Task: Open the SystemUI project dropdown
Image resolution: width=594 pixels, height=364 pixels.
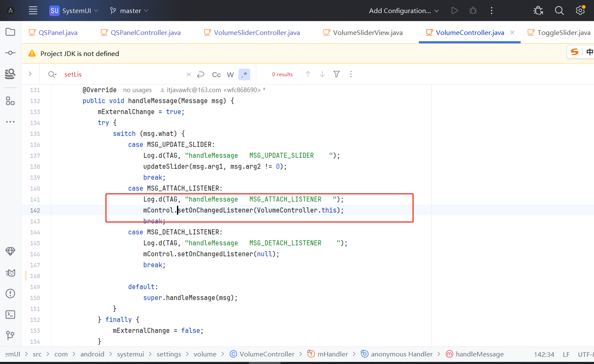Action: [74, 11]
